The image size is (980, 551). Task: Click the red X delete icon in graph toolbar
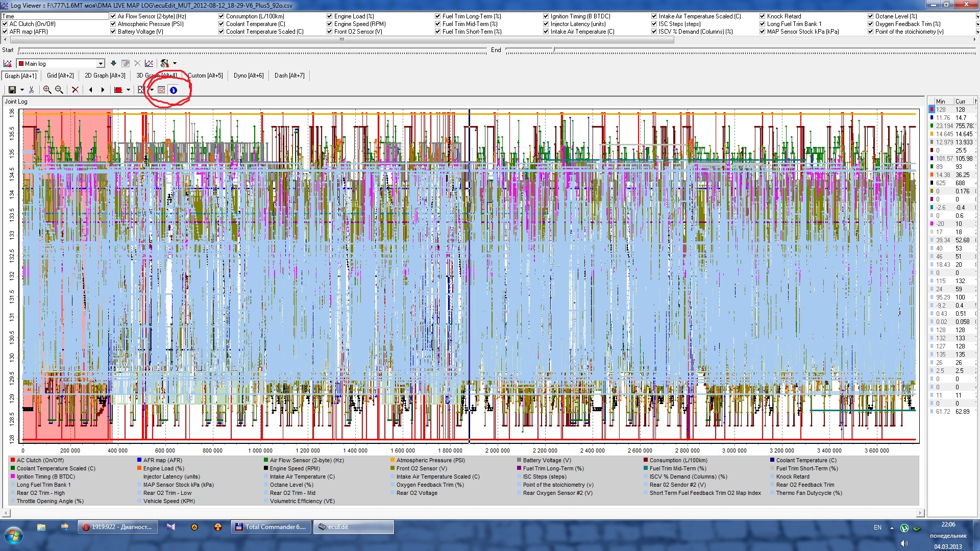pyautogui.click(x=75, y=90)
